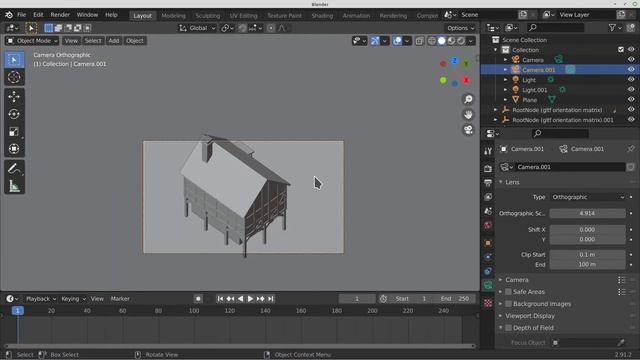
Task: Select the Select Box tool
Action: pyautogui.click(x=14, y=60)
